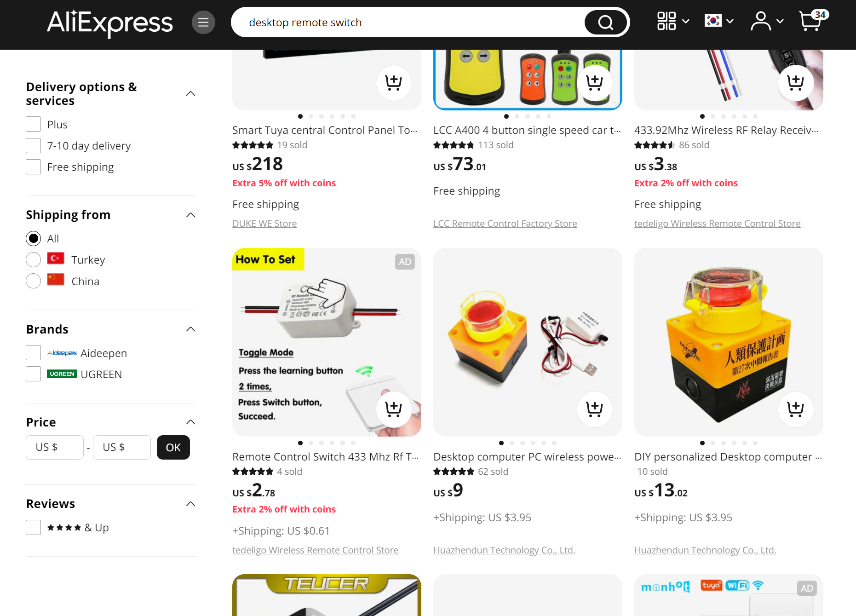This screenshot has width=856, height=616.
Task: Enable the UGREEN brand checkbox
Action: 34,374
